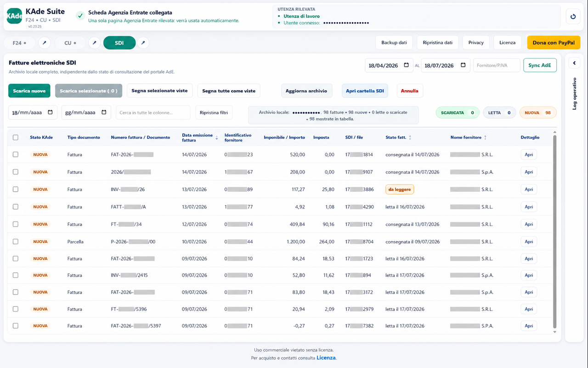
Task: Click the Sync AdE button
Action: (540, 65)
